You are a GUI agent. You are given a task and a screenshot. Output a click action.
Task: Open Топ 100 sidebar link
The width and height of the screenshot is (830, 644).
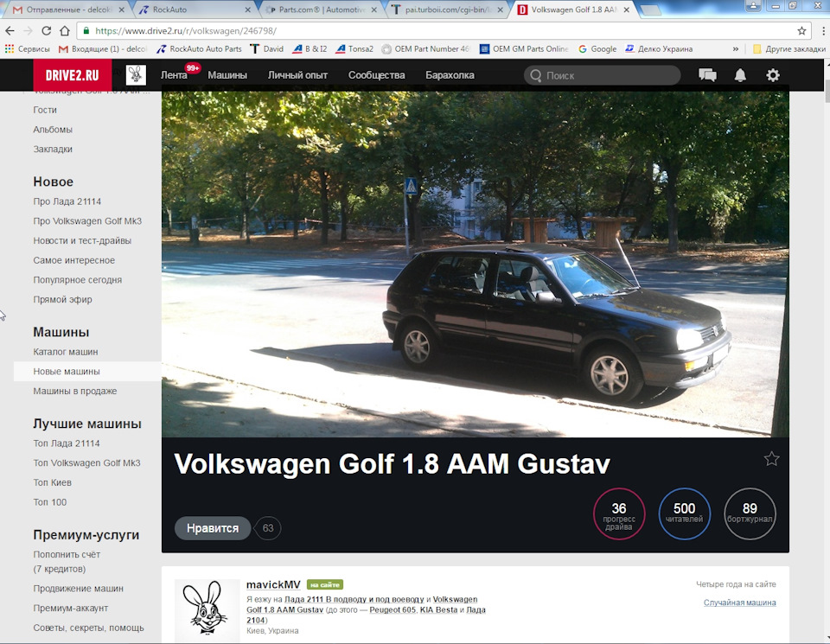[x=50, y=502]
